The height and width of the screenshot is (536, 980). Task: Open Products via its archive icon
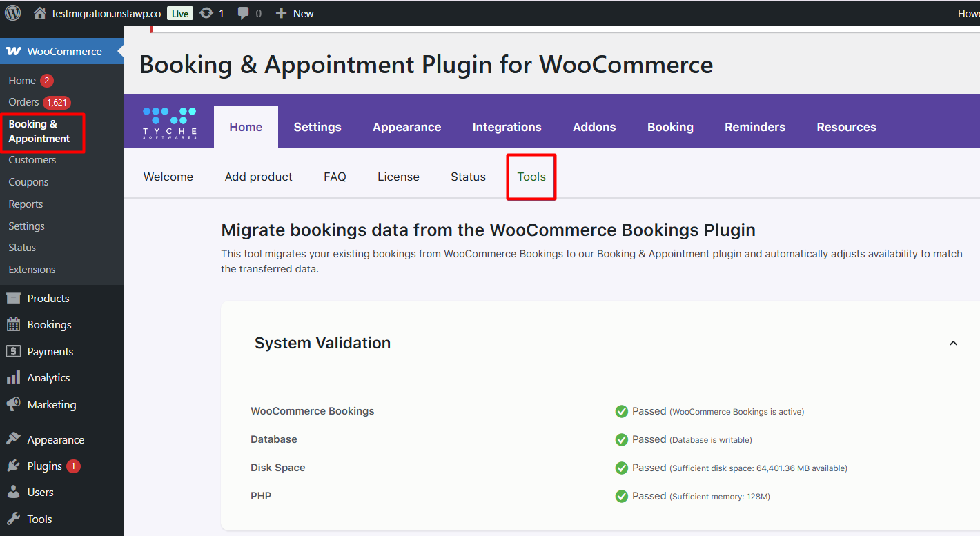pos(13,298)
